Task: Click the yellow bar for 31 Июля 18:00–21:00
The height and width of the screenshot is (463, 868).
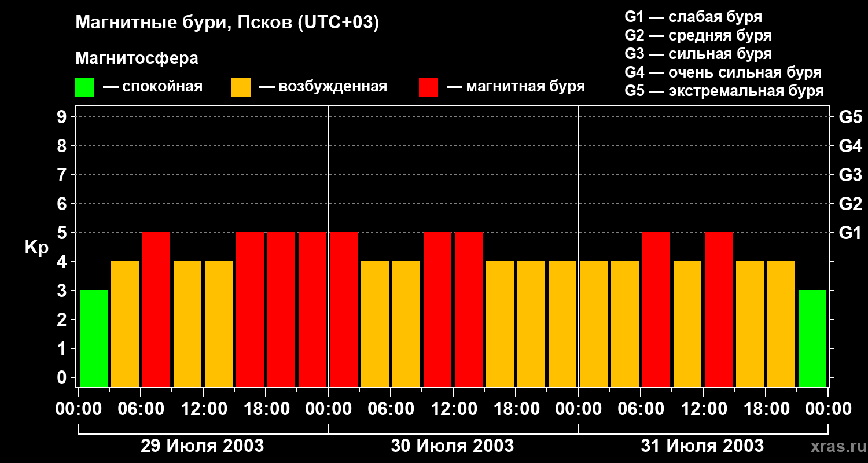Action: (781, 324)
